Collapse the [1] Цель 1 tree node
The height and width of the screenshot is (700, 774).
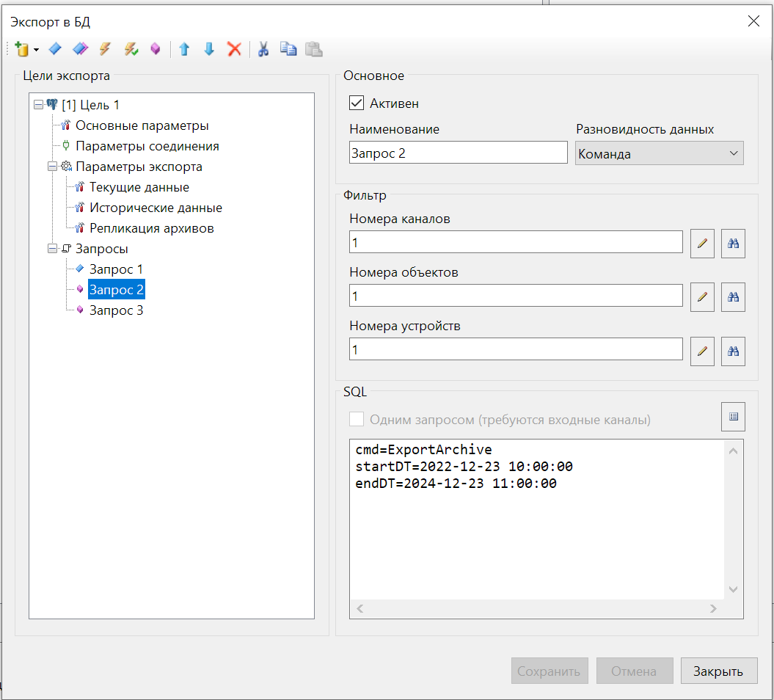[x=38, y=105]
